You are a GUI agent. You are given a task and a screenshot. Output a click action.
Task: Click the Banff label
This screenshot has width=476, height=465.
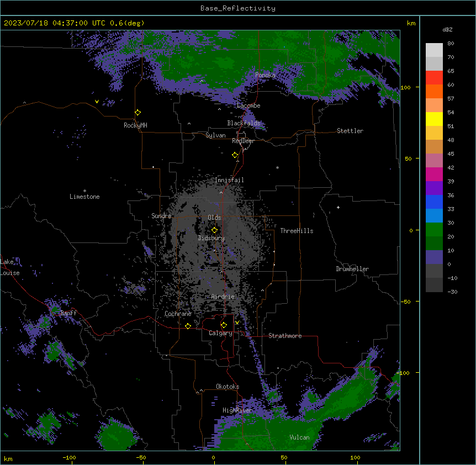[x=68, y=313]
